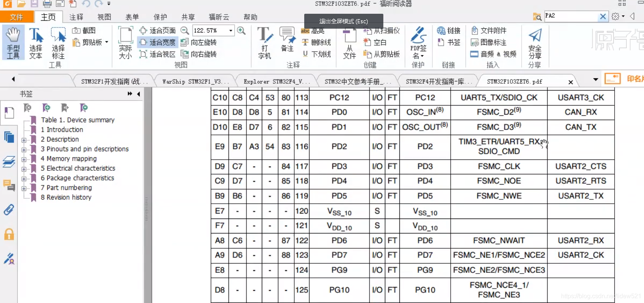Insert a Bookmark (书签) from the ribbon
This screenshot has height=303, width=644.
[x=449, y=42]
